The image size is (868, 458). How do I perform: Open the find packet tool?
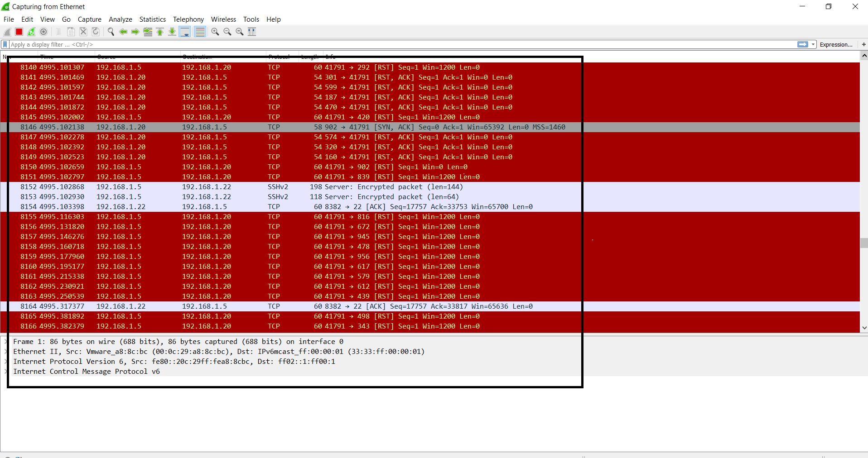point(111,32)
